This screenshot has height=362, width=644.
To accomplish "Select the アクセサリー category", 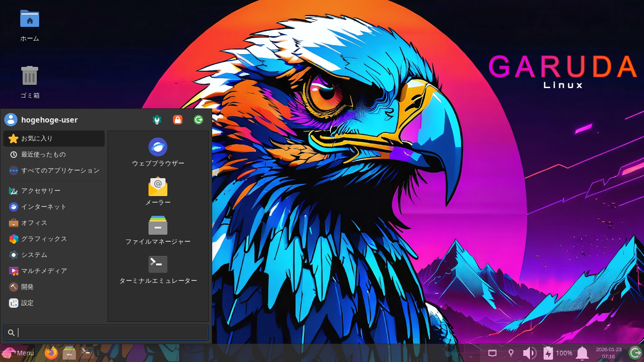I will (54, 191).
